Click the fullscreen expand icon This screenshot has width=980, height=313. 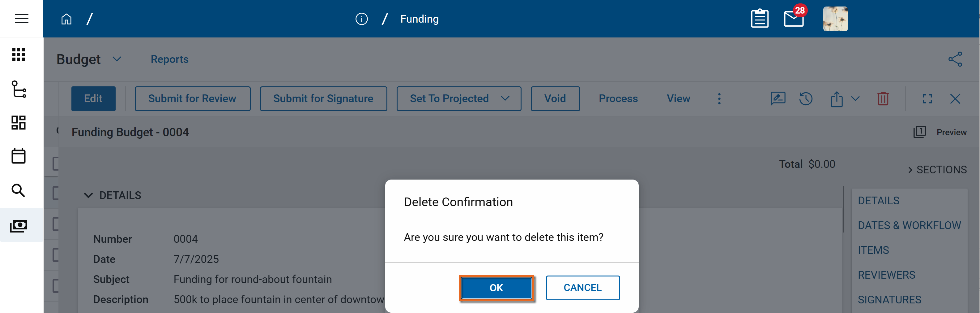coord(927,99)
